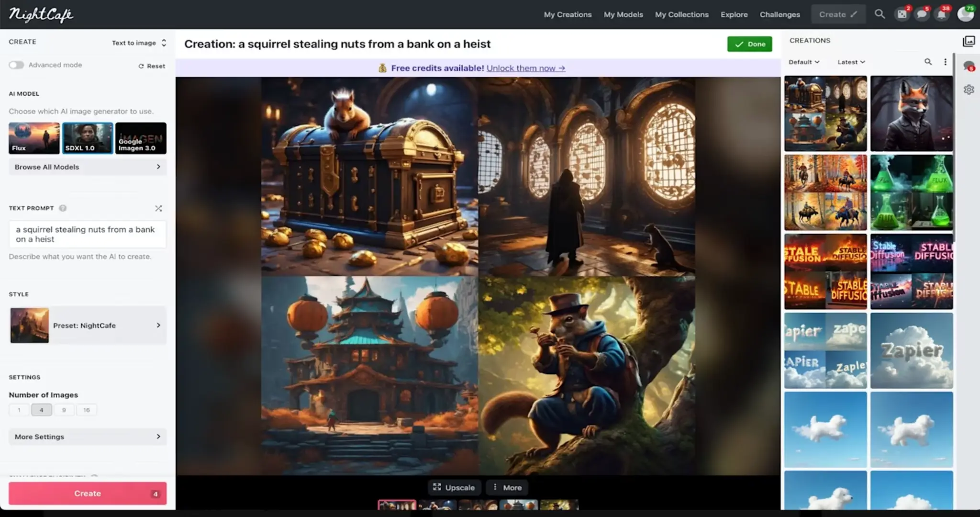
Task: Open the gallery image icon in right rail
Action: [969, 41]
